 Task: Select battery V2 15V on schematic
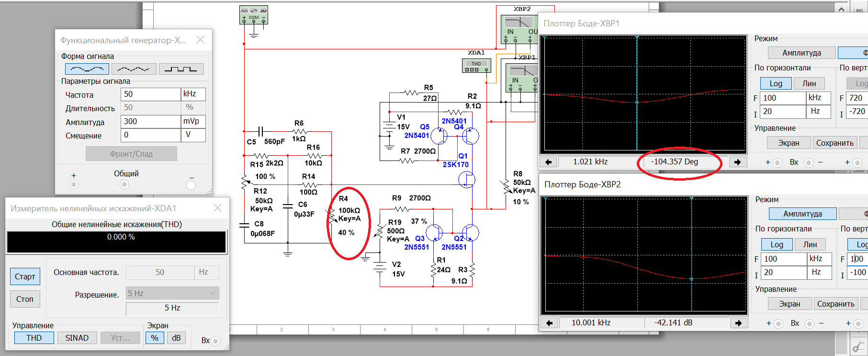click(380, 267)
